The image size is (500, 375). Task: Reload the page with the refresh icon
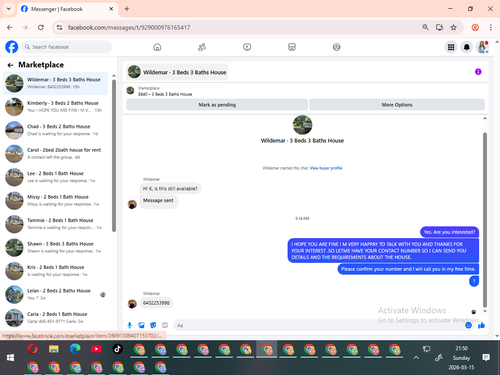pyautogui.click(x=41, y=27)
